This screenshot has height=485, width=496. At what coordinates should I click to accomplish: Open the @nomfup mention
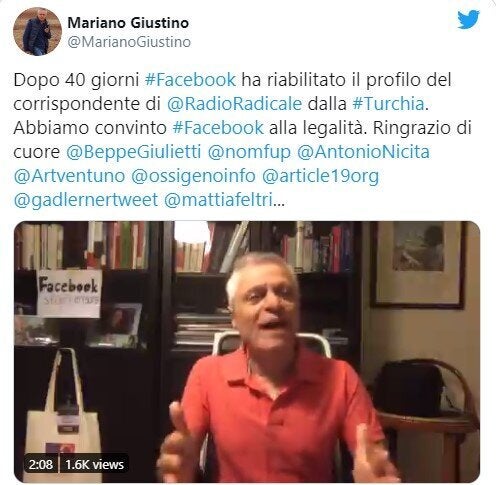(x=249, y=153)
